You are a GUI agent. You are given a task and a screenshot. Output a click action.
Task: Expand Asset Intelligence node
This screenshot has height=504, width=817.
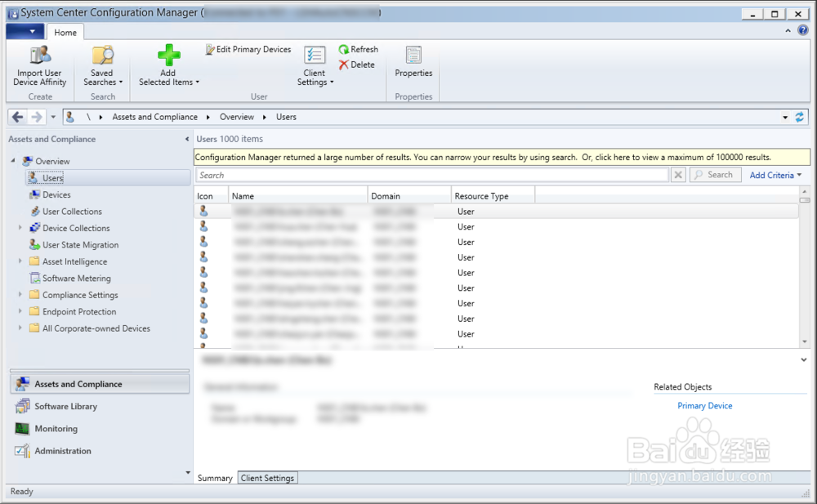click(x=20, y=261)
